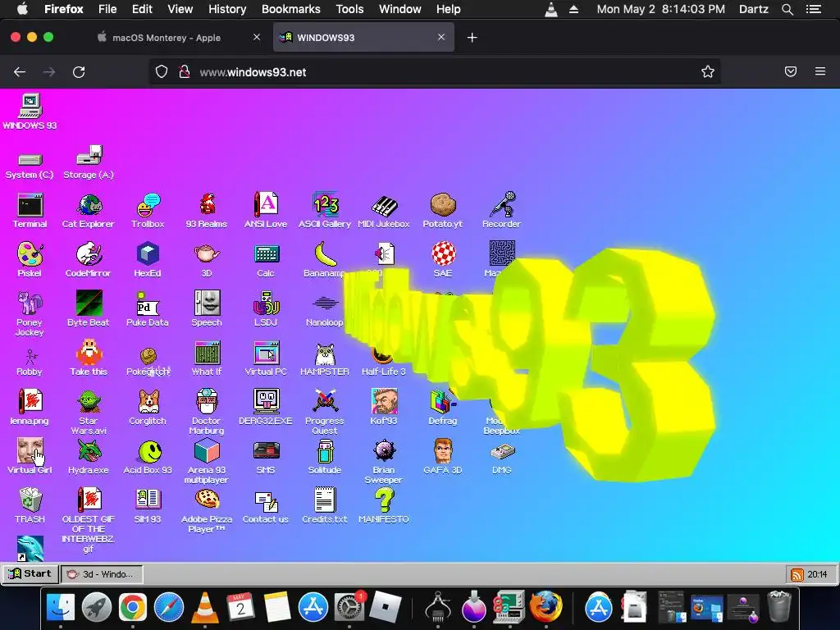Bookmark this page with star
The width and height of the screenshot is (840, 630).
pyautogui.click(x=708, y=72)
